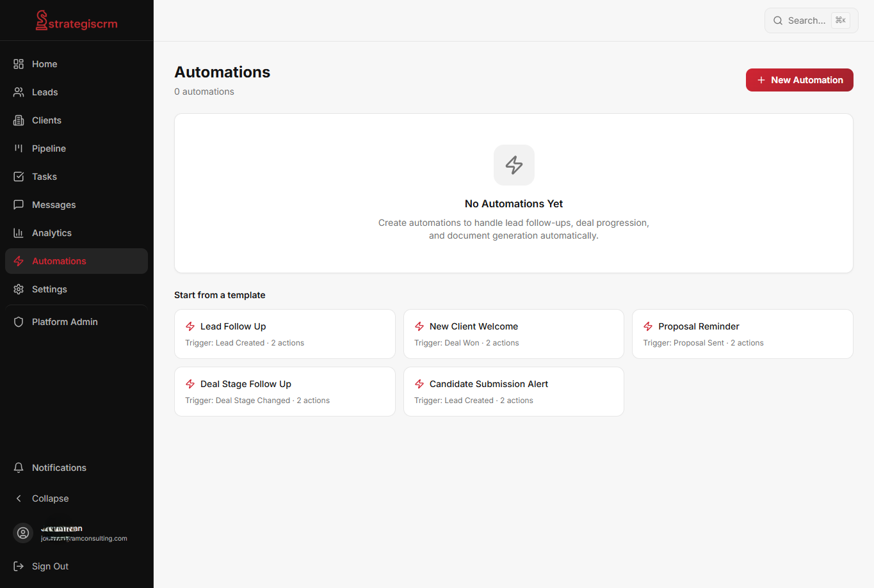Click the Notifications label
Image resolution: width=874 pixels, height=588 pixels.
pos(59,468)
